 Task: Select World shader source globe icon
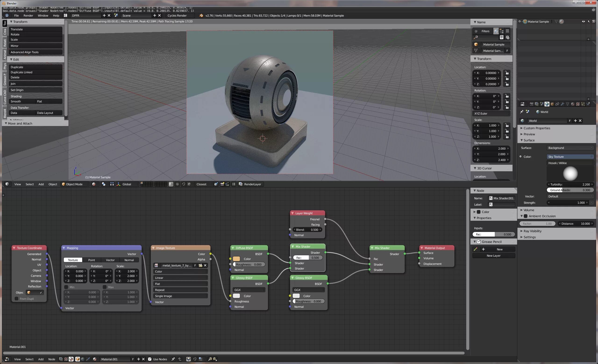pos(82,359)
